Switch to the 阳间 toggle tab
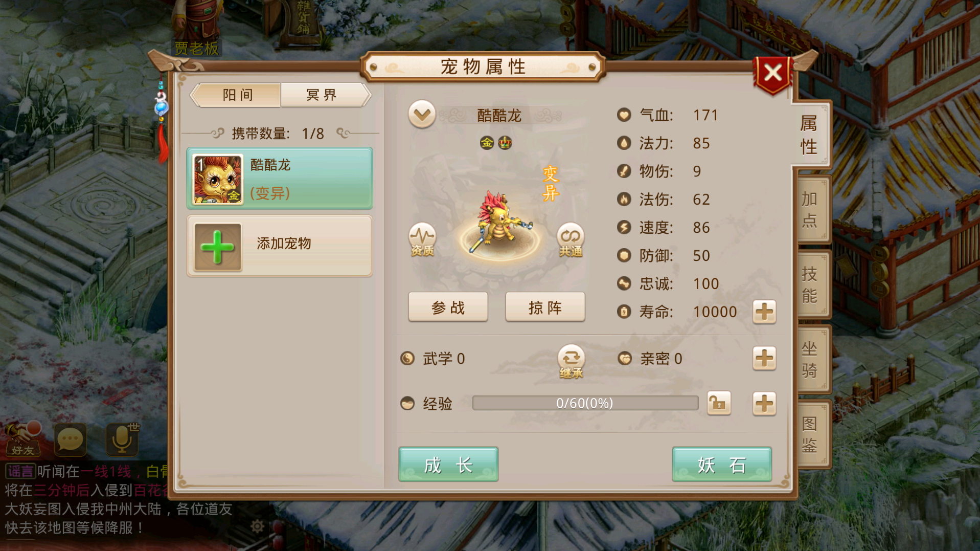This screenshot has height=551, width=980. tap(236, 95)
